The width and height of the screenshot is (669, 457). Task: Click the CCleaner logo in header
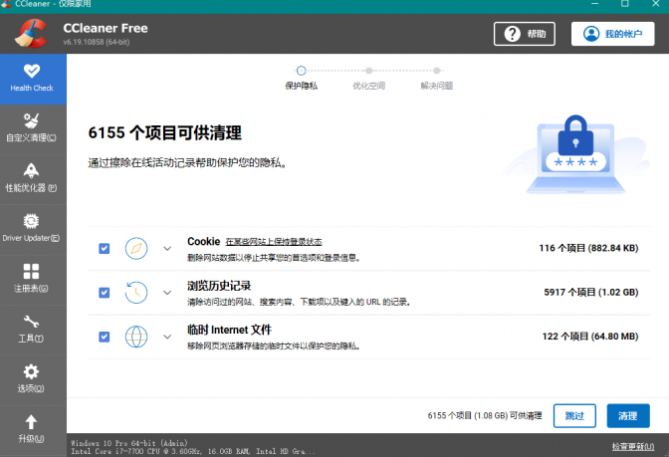31,33
